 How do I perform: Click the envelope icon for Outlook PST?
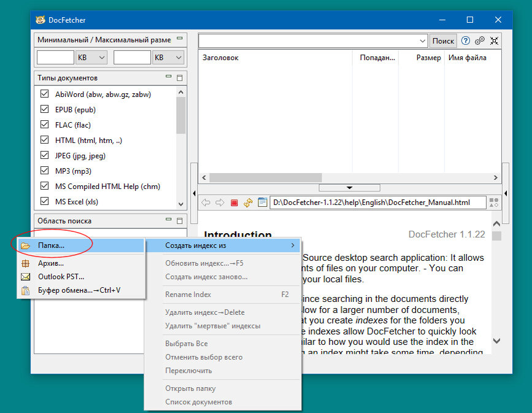[25, 277]
